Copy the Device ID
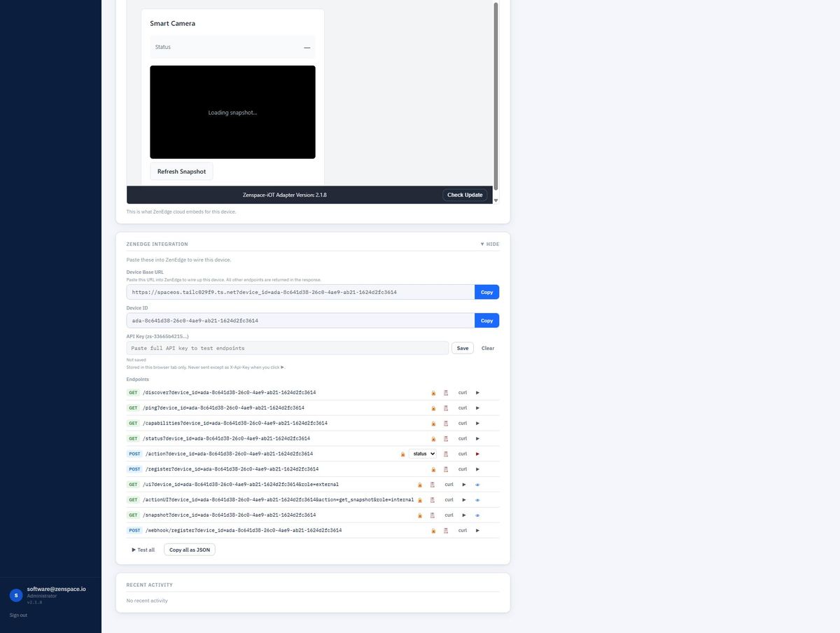The image size is (840, 633). pyautogui.click(x=486, y=321)
